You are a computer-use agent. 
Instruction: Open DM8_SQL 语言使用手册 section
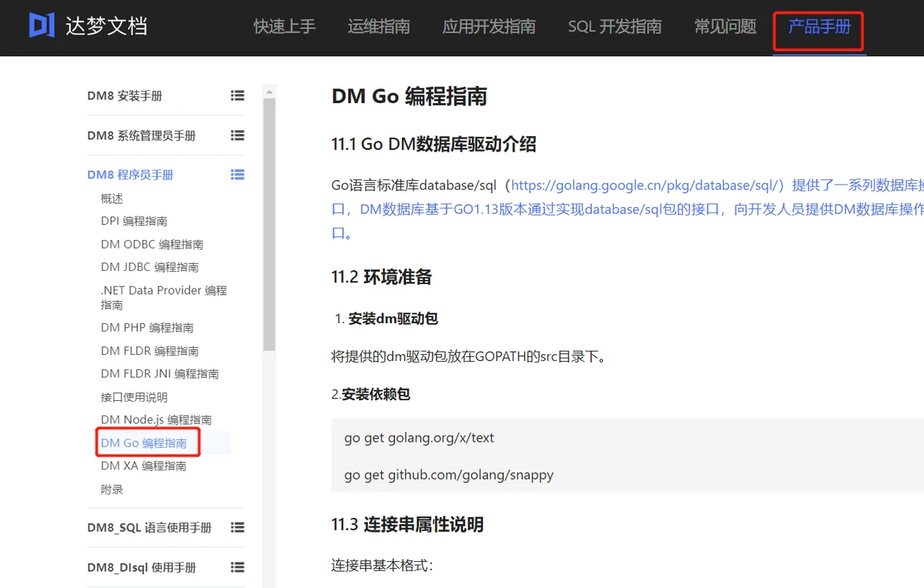[149, 528]
